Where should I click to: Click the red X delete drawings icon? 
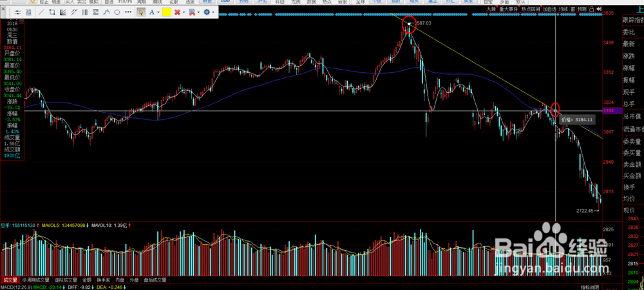pyautogui.click(x=177, y=12)
